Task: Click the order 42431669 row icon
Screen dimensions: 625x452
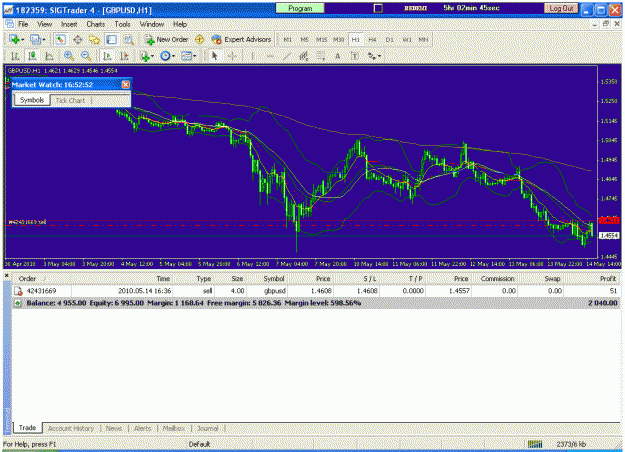Action: 18,291
